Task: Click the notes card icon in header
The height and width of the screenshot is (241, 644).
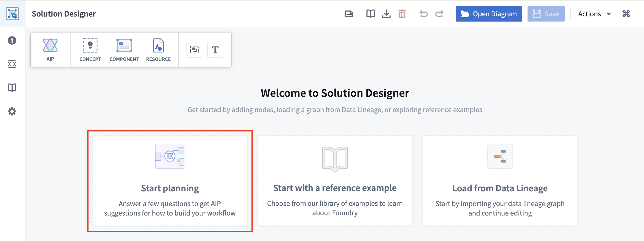Action: 349,14
